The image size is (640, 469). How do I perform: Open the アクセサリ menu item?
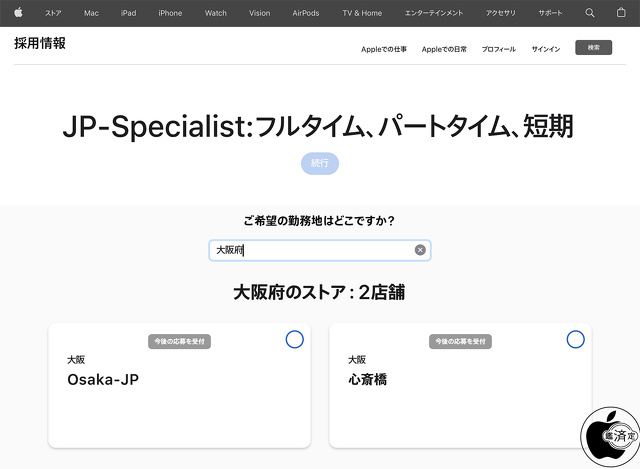pyautogui.click(x=500, y=13)
